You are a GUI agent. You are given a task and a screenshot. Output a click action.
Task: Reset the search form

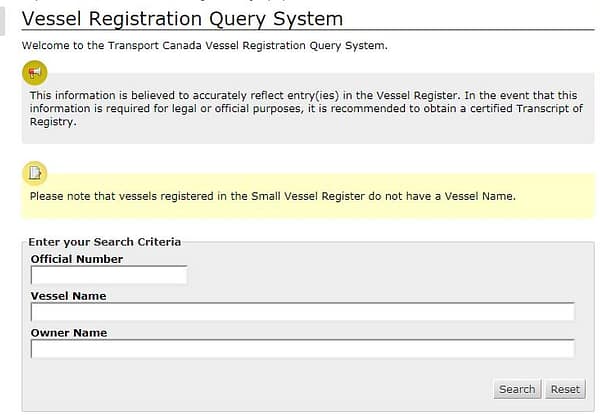point(565,389)
